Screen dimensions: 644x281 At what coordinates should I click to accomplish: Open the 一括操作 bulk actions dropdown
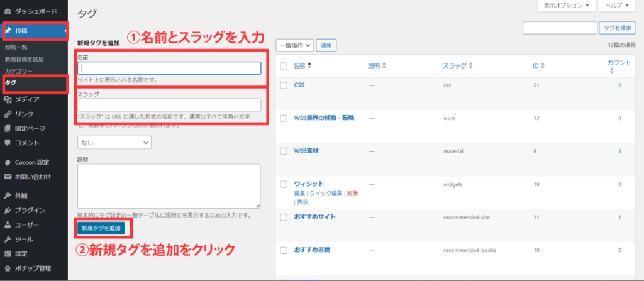click(x=294, y=45)
